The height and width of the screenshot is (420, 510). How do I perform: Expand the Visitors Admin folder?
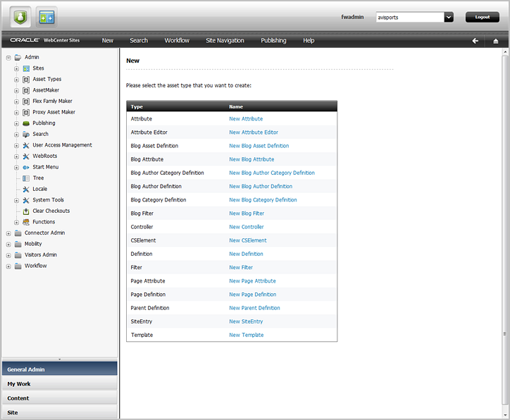(x=8, y=256)
